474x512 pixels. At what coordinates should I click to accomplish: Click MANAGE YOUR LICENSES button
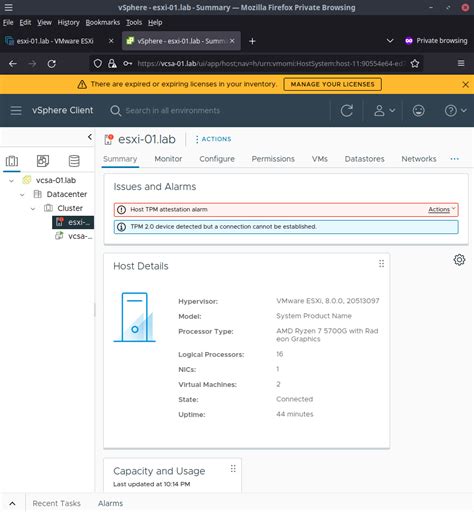(x=332, y=84)
